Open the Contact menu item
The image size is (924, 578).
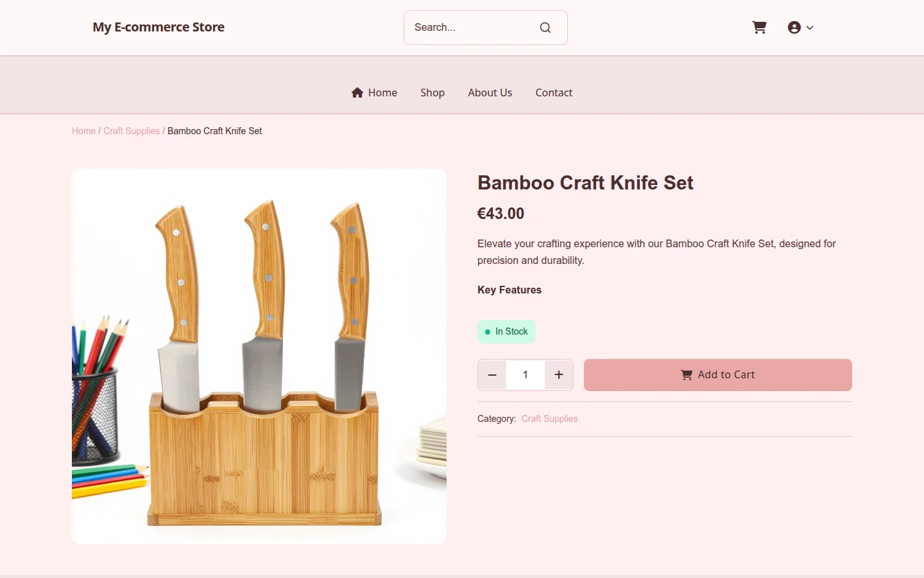click(554, 92)
